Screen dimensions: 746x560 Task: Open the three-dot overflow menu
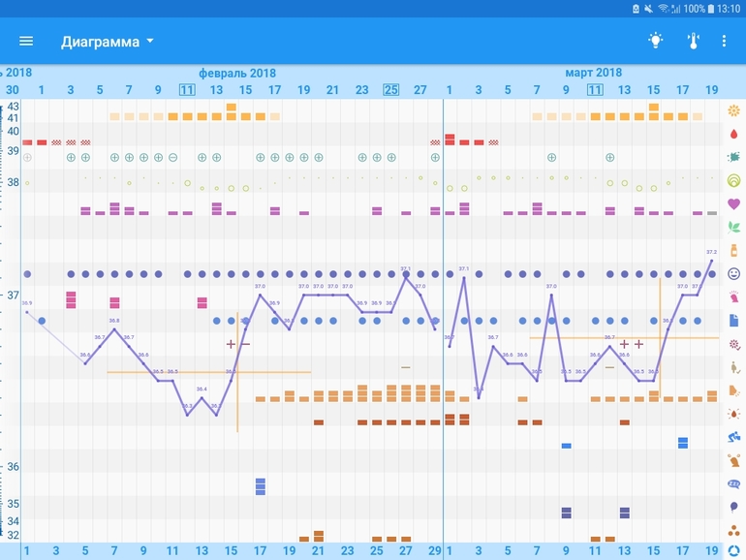click(724, 41)
